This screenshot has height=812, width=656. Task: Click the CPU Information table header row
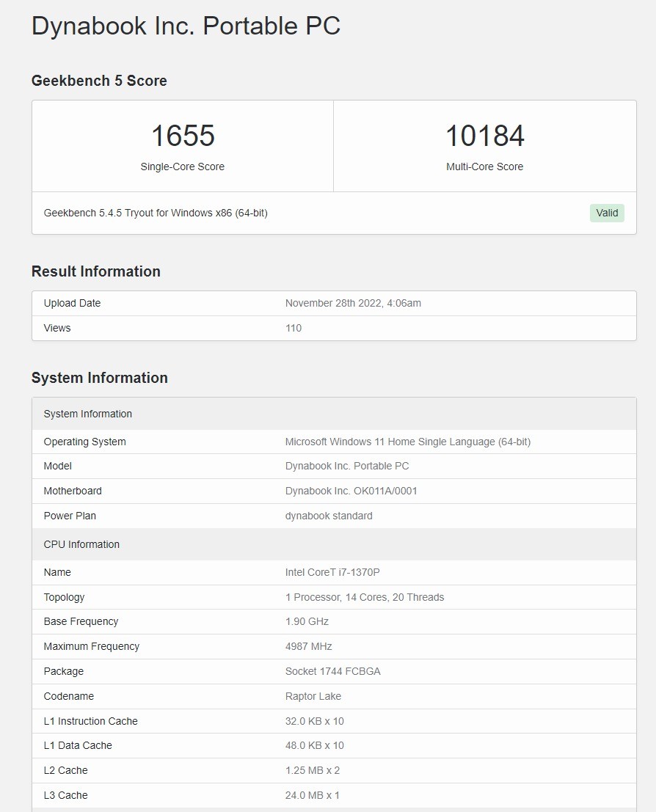(x=334, y=544)
